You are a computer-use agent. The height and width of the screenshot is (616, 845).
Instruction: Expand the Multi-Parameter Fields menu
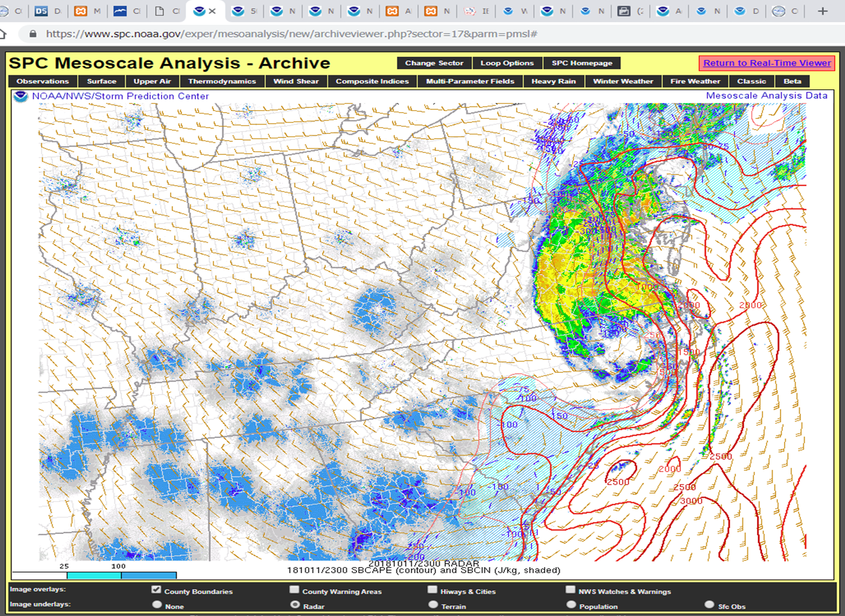click(470, 81)
